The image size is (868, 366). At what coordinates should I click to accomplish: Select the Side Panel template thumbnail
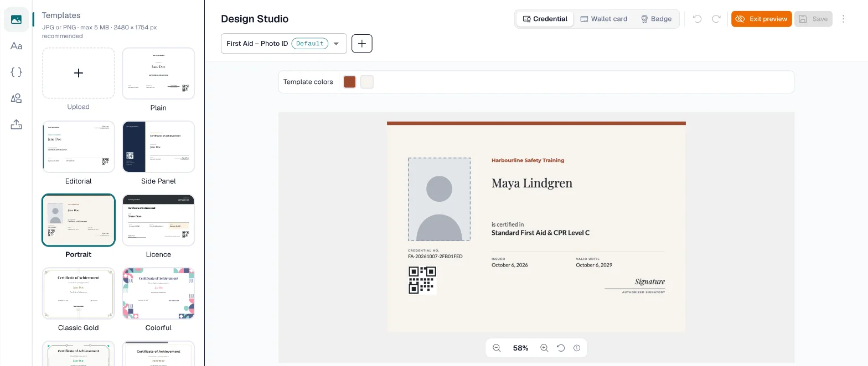(x=158, y=147)
